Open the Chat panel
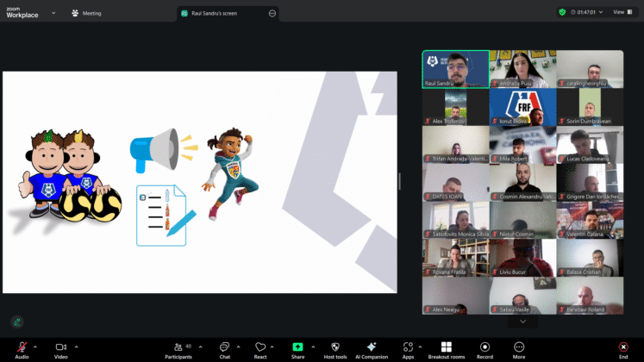Image resolution: width=644 pixels, height=362 pixels. [224, 346]
